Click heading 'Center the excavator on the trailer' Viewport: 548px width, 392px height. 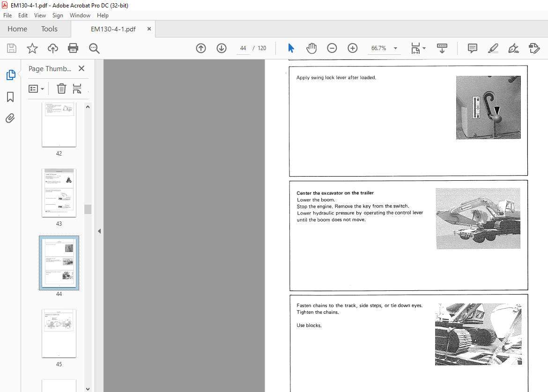(335, 193)
